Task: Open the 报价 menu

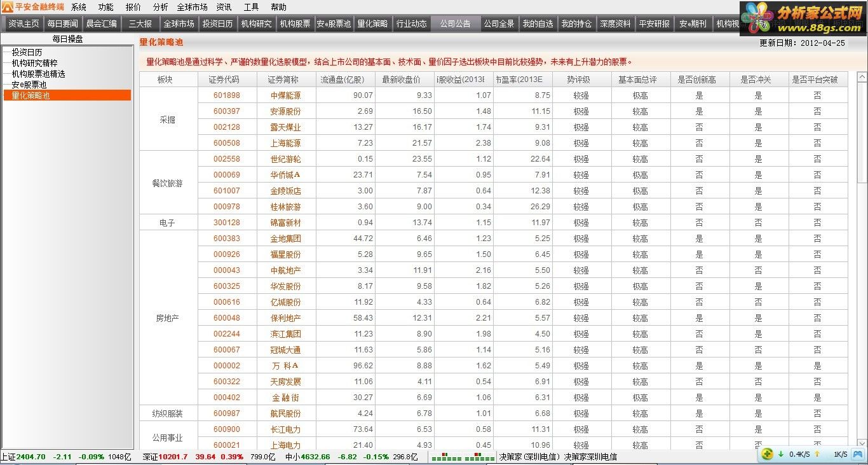Action: (133, 7)
